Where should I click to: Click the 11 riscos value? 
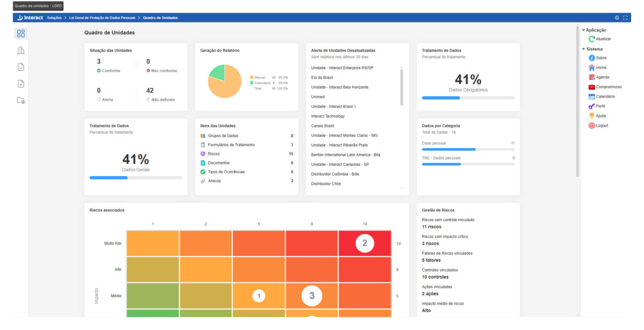432,226
